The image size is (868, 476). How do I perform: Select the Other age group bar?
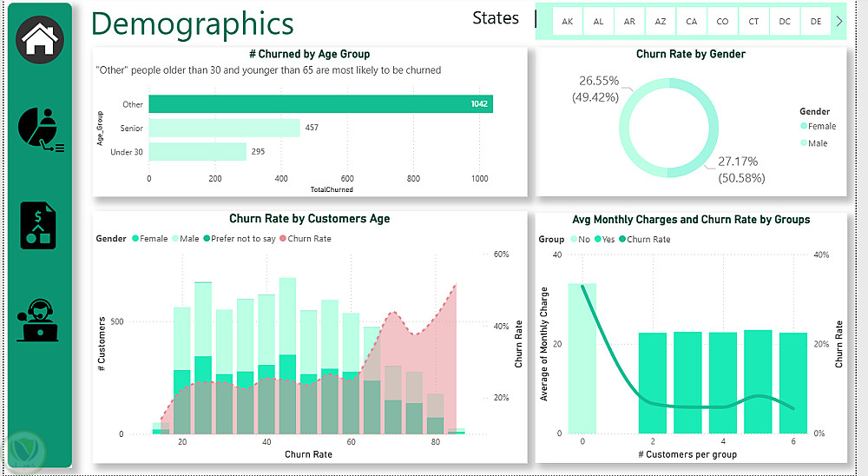[320, 104]
